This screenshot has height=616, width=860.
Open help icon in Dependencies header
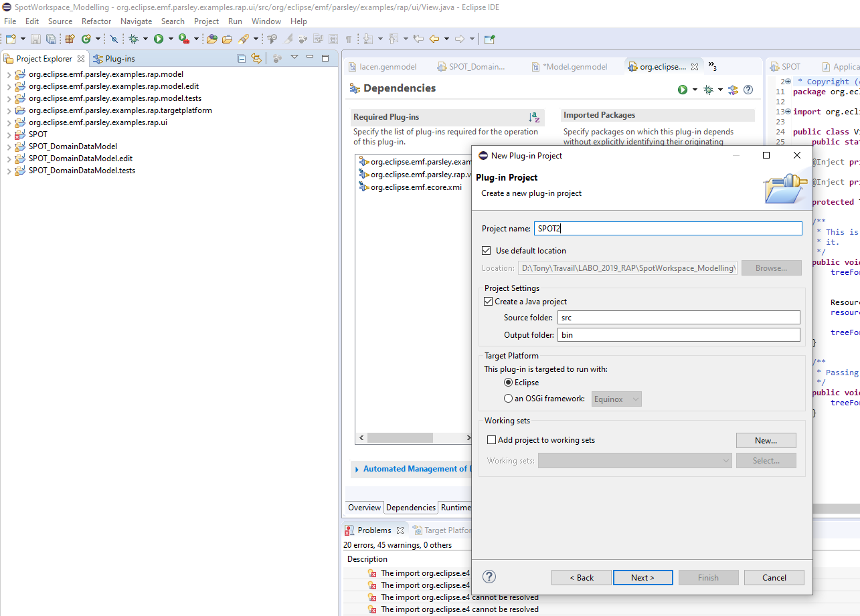point(748,90)
